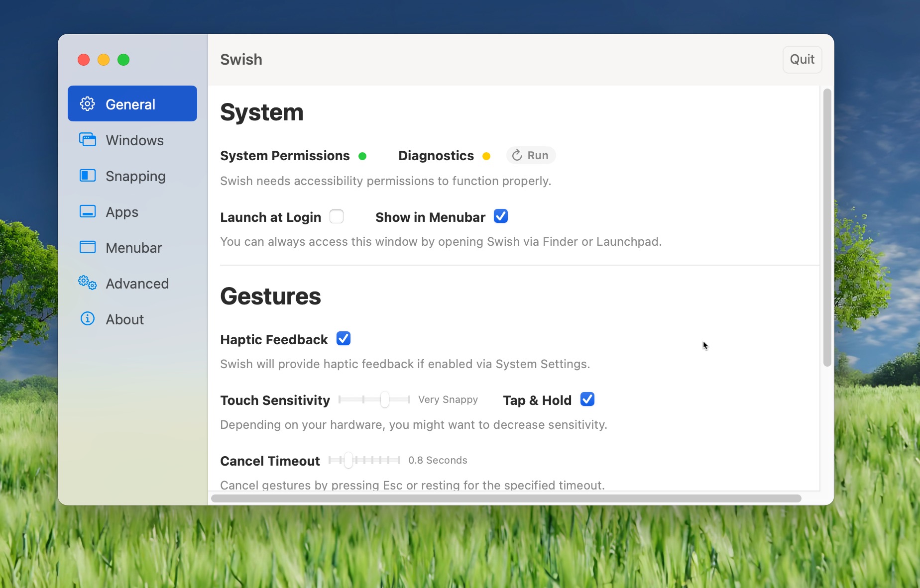Open the Advanced section
Viewport: 920px width, 588px height.
point(132,284)
